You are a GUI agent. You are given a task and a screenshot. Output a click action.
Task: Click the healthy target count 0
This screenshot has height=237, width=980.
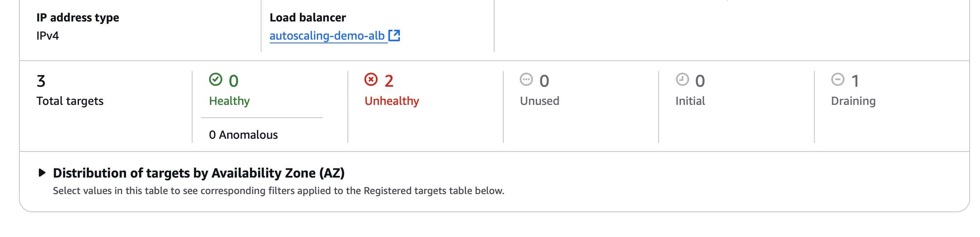coord(233,81)
